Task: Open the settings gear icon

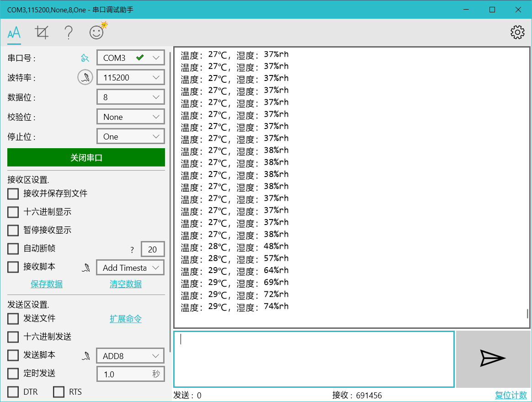Action: [517, 32]
